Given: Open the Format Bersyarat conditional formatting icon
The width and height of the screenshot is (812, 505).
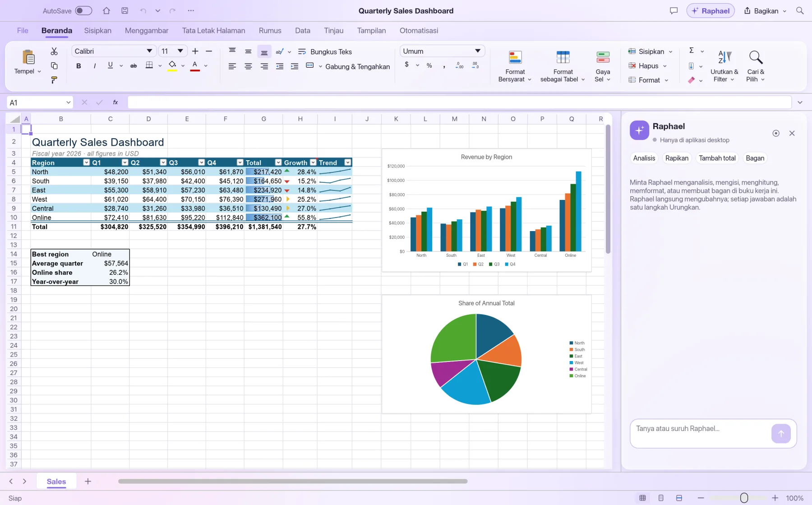Looking at the screenshot, I should pyautogui.click(x=515, y=58).
